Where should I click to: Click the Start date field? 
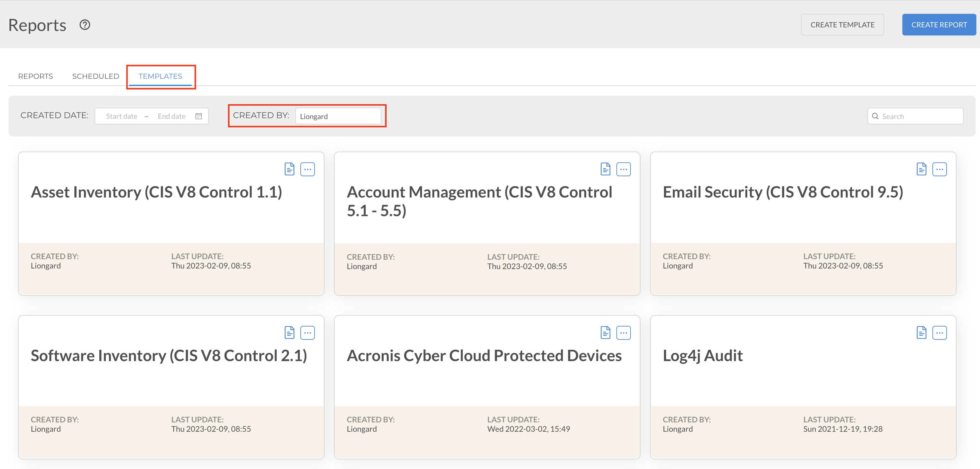(122, 116)
